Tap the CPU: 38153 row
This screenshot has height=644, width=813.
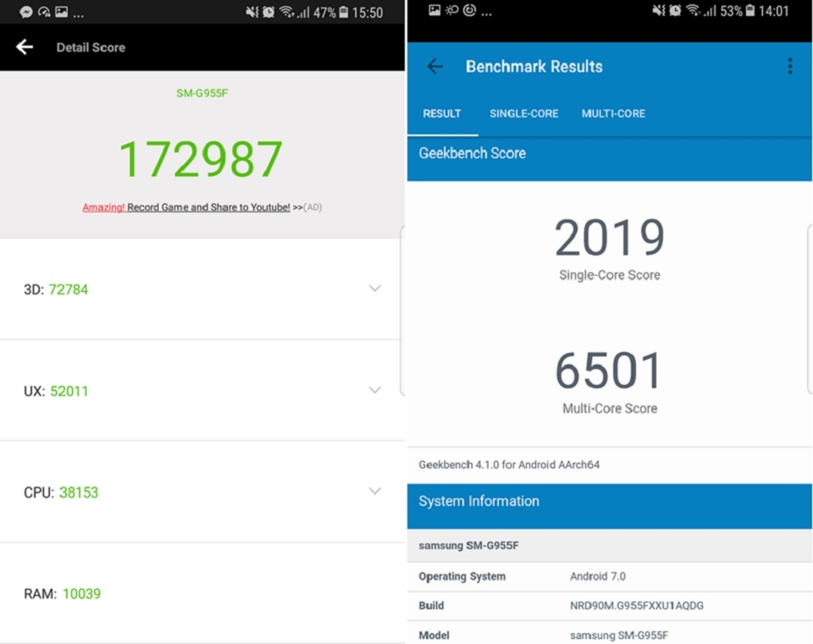[202, 493]
